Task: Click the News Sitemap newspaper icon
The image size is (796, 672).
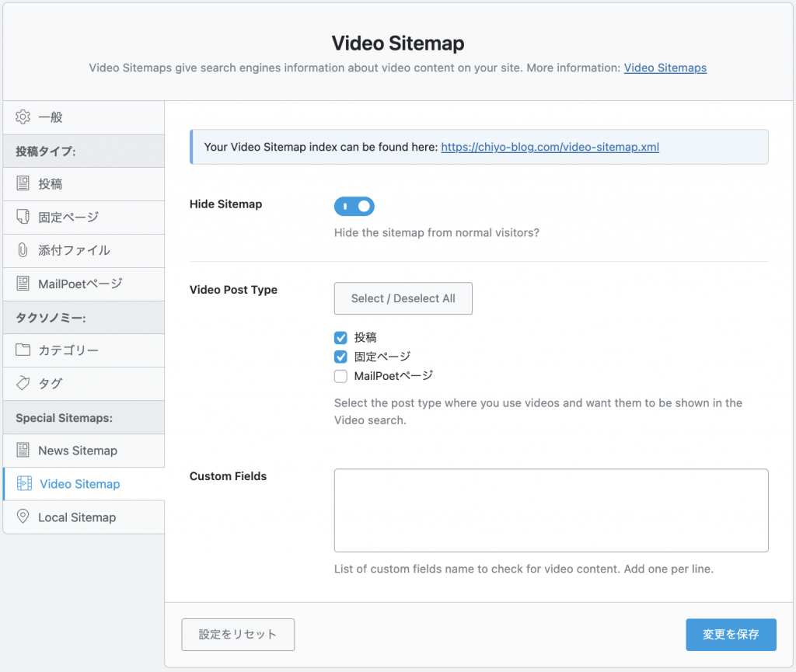Action: [23, 450]
